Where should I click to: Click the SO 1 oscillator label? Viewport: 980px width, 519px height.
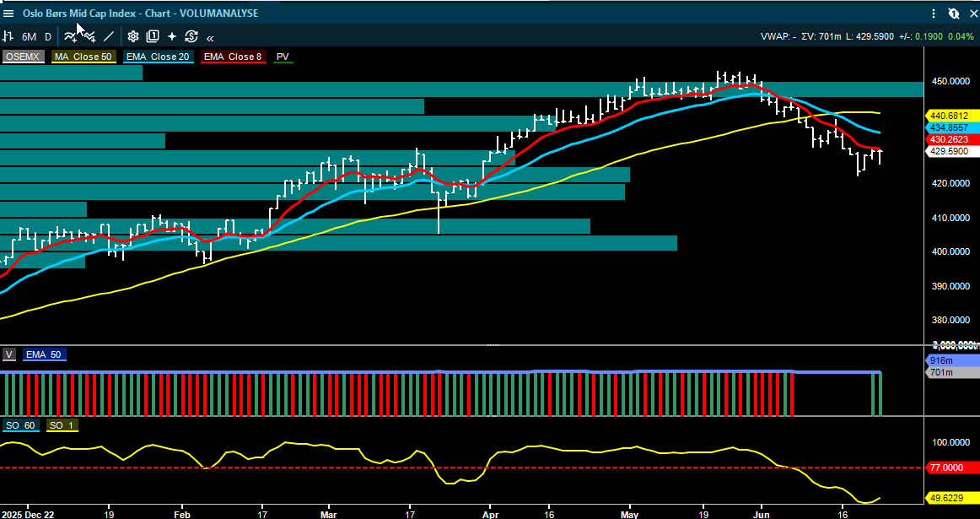pos(62,425)
